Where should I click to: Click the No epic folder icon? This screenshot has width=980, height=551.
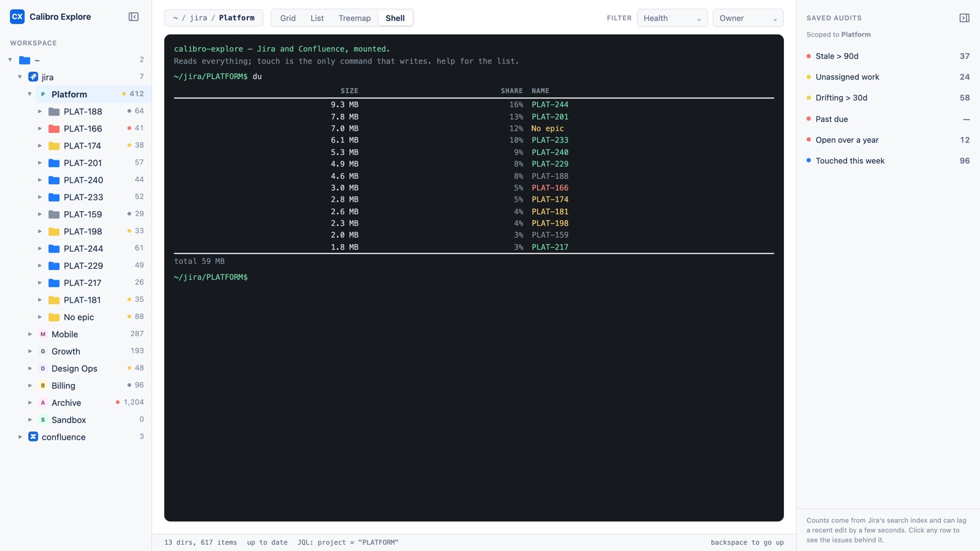tap(54, 317)
